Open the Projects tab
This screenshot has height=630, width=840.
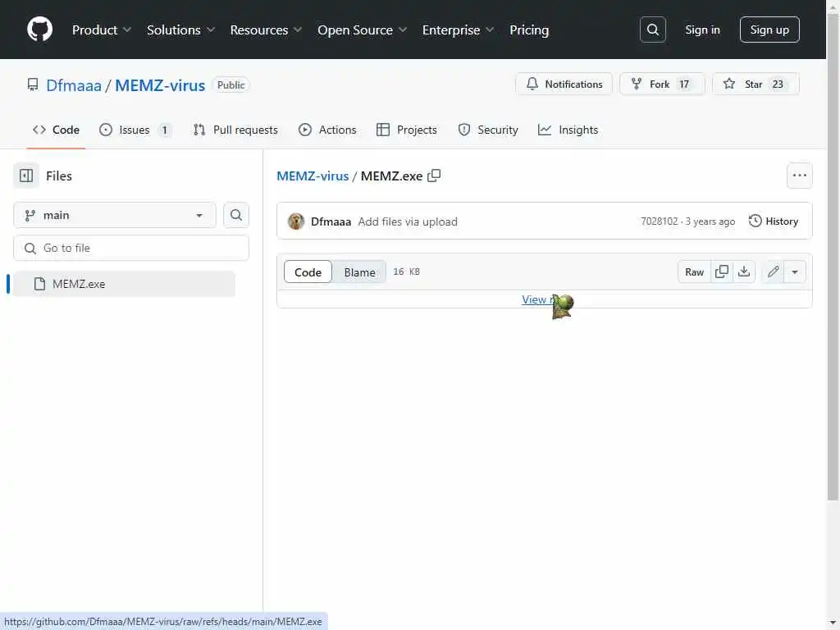click(407, 130)
